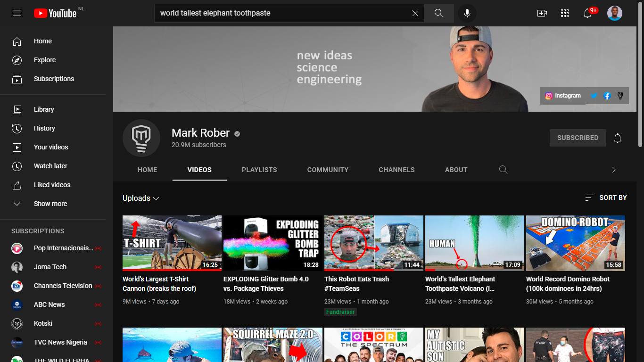Expand Show more in sidebar
This screenshot has height=362, width=644.
53,204
